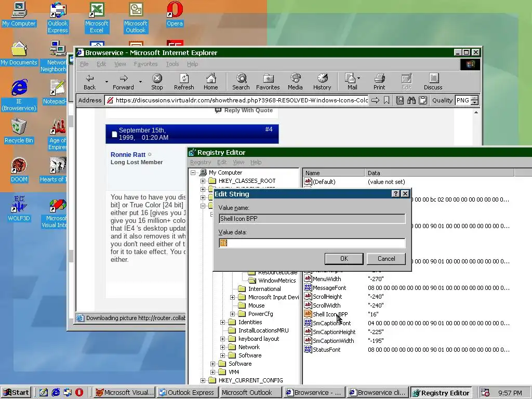Select My Documents desktop icon

(19, 54)
